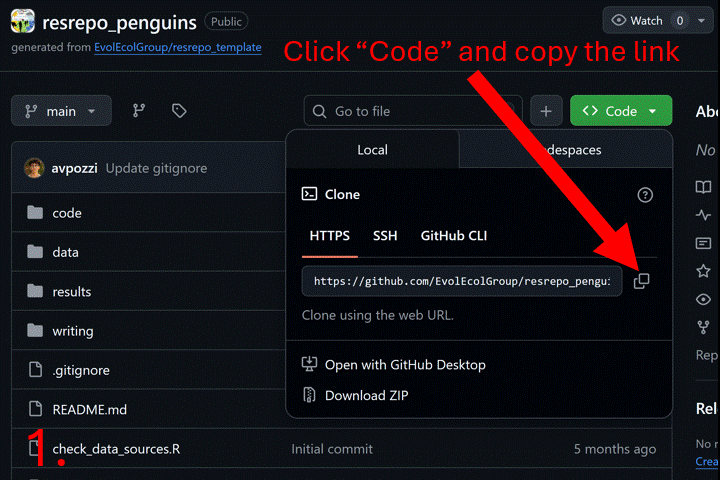
Task: Click the watchers eye icon in sidebar
Action: click(703, 299)
